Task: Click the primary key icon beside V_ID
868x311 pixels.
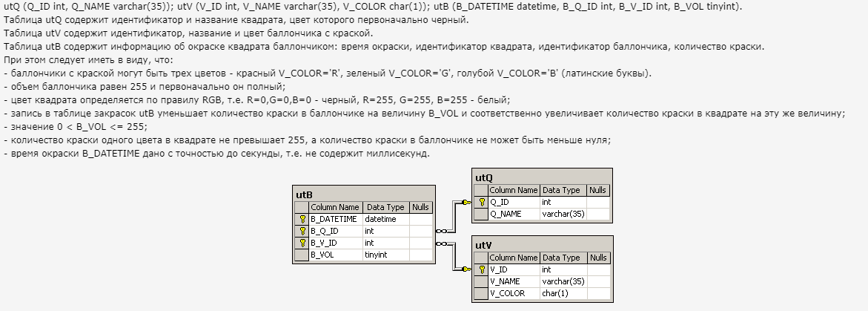Action: pyautogui.click(x=482, y=270)
